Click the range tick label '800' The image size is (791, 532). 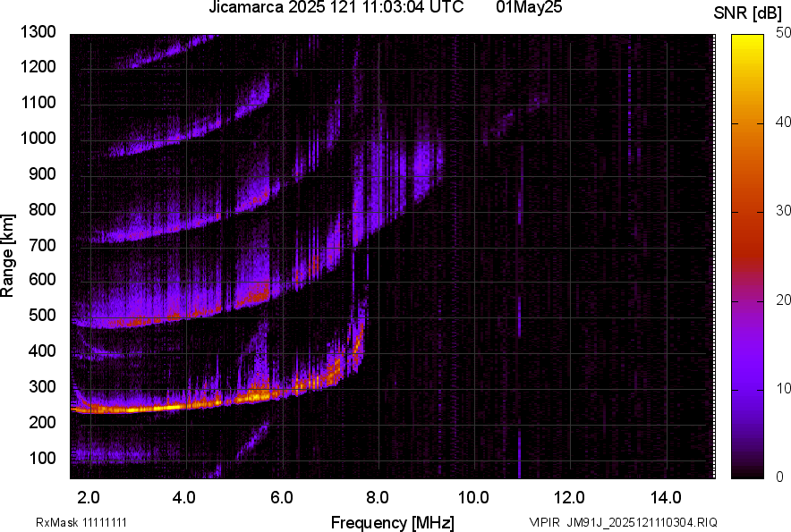[x=42, y=209]
